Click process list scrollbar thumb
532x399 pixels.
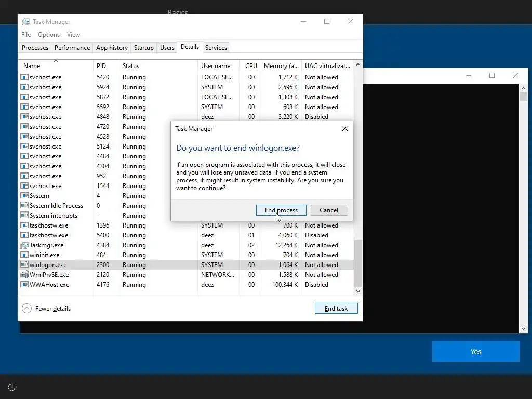358,263
